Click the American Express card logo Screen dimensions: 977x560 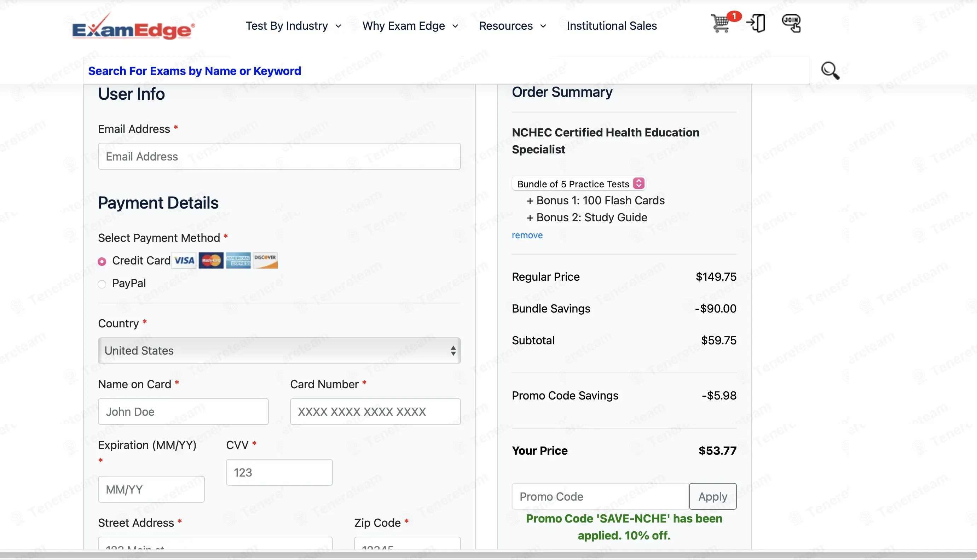tap(238, 261)
